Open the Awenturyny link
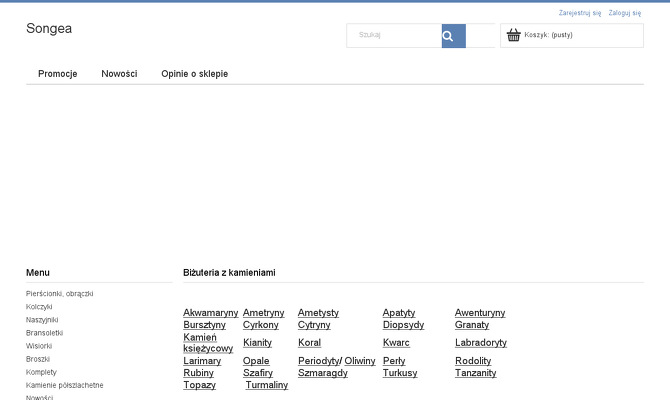Screen dimensions: 670x400 pyautogui.click(x=480, y=313)
